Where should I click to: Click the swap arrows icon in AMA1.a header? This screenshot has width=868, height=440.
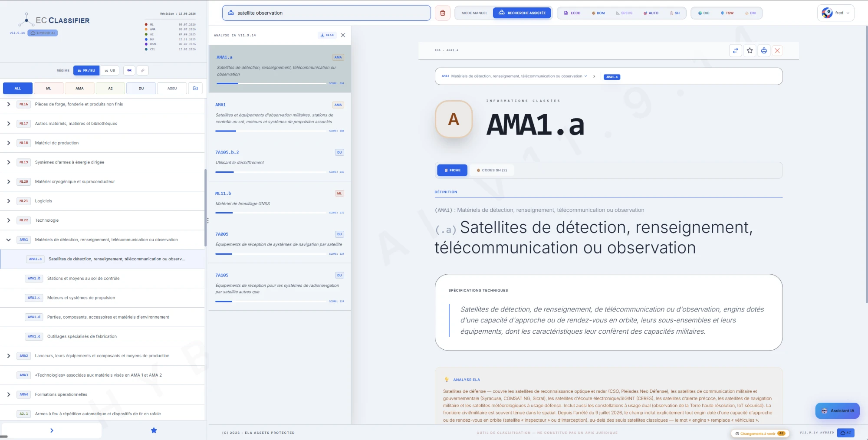[x=735, y=51]
